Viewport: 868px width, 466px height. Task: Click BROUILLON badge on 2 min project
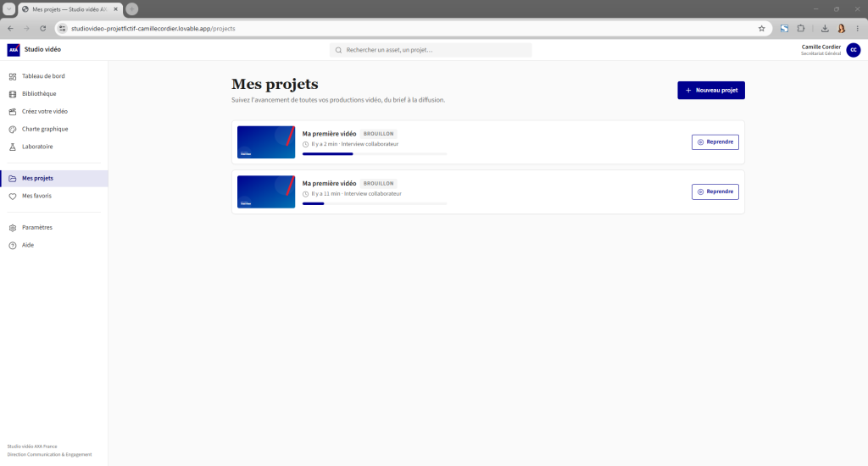[379, 134]
